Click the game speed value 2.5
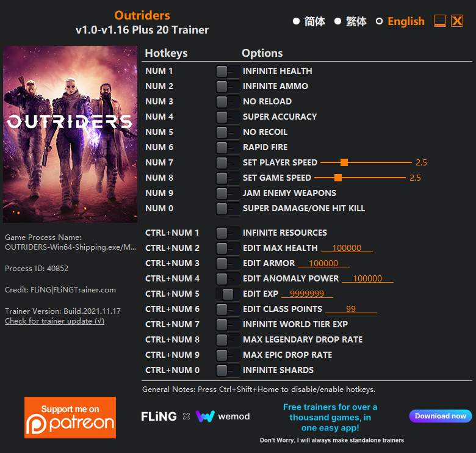 415,178
